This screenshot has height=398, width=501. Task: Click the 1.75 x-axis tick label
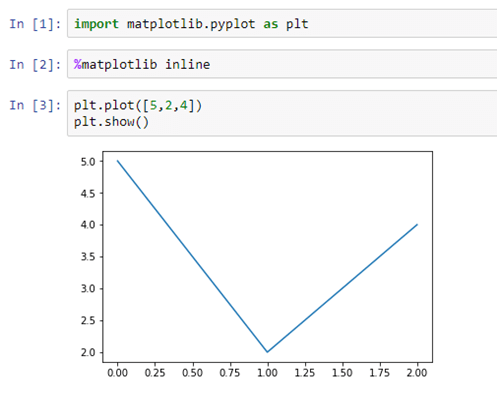pyautogui.click(x=380, y=372)
